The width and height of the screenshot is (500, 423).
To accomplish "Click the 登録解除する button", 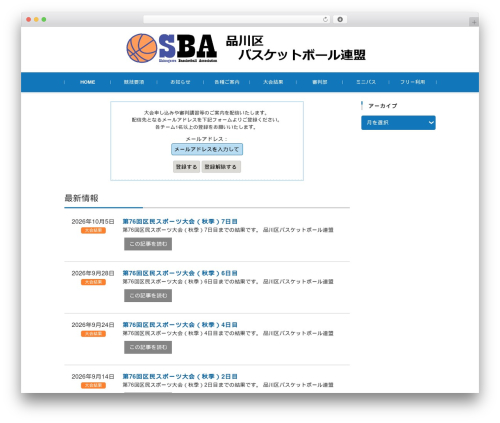I will click(221, 167).
